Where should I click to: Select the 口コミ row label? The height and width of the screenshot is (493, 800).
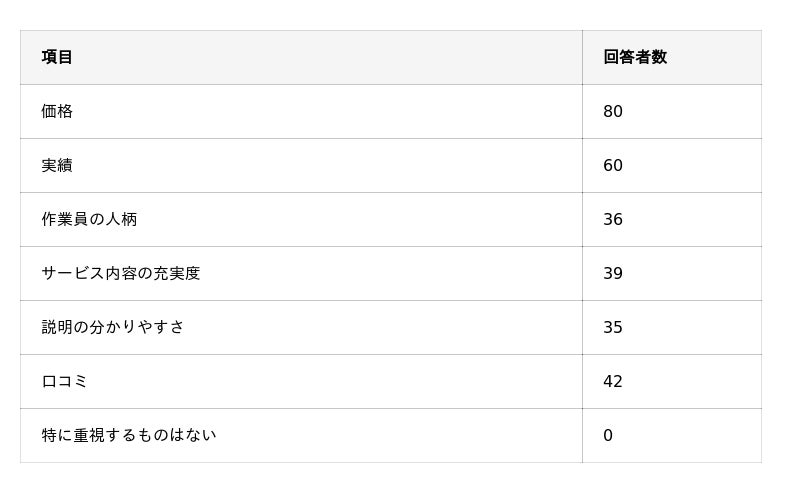(65, 381)
